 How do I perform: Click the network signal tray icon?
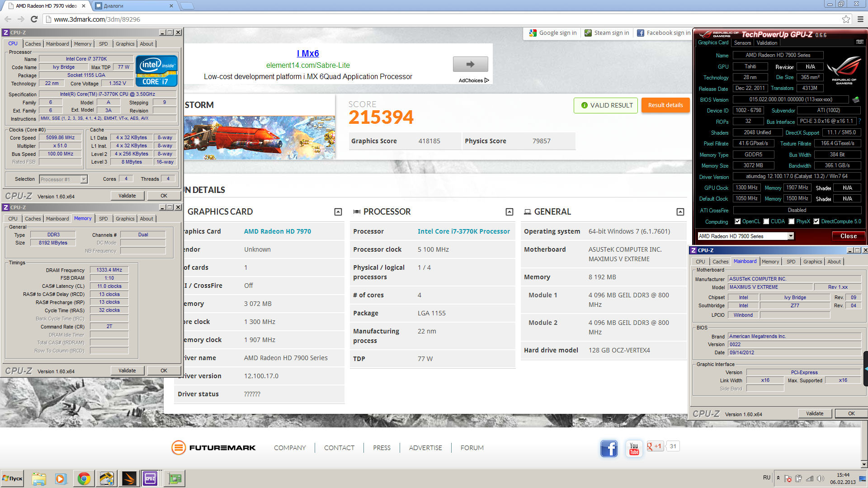point(810,478)
